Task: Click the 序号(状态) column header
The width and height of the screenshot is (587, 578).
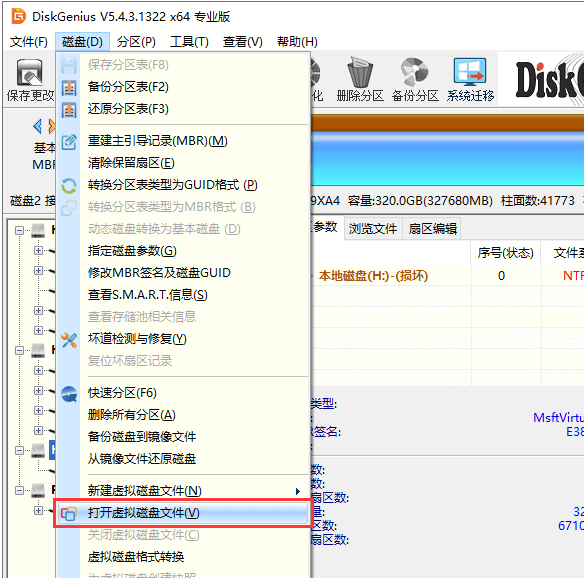Action: tap(505, 253)
